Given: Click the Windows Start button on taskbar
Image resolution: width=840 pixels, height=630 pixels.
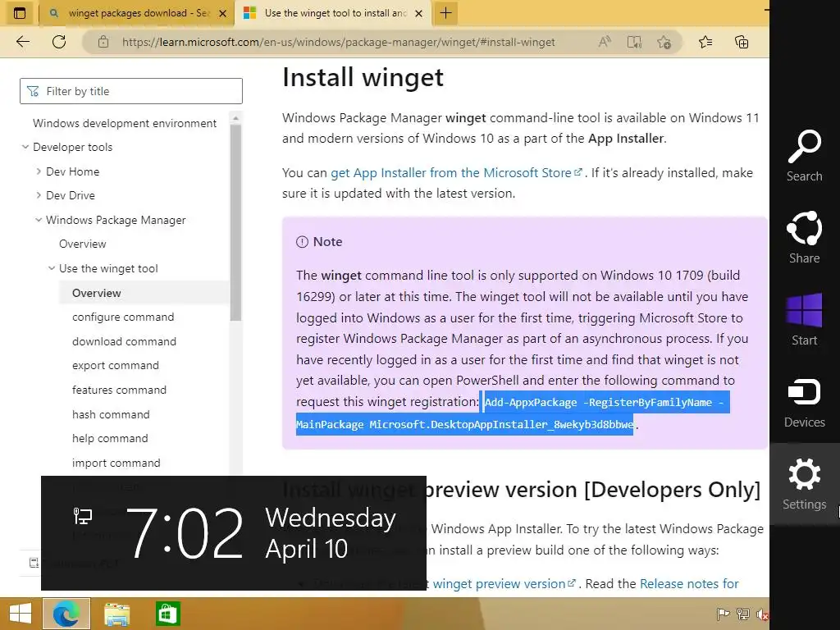Looking at the screenshot, I should pos(21,614).
